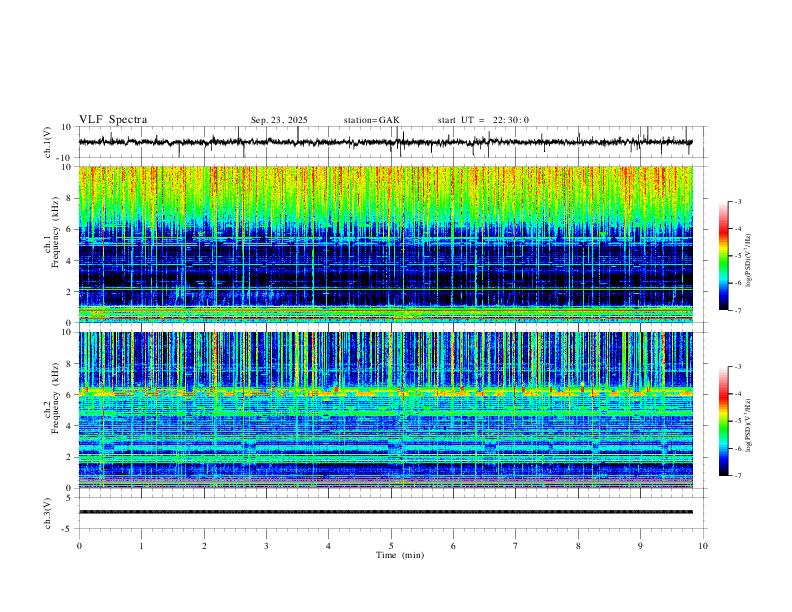The image size is (792, 612).
Task: Click the ch.2 log(PSD) color bar title
Action: pos(749,425)
